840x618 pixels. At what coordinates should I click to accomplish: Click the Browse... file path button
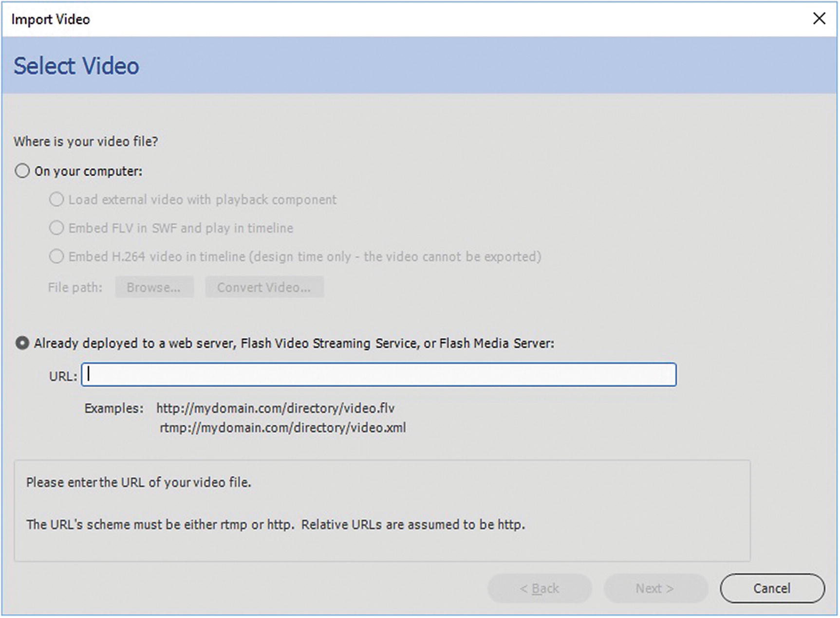coord(154,287)
